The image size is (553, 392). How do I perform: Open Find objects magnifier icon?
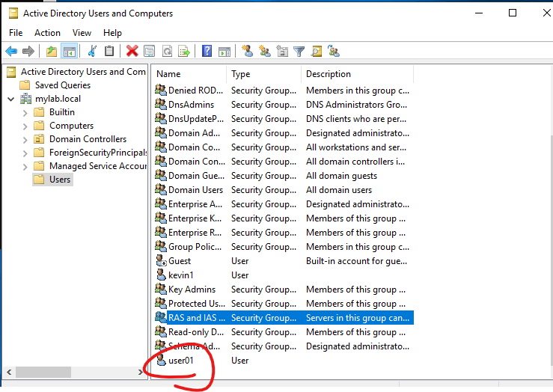[x=317, y=52]
